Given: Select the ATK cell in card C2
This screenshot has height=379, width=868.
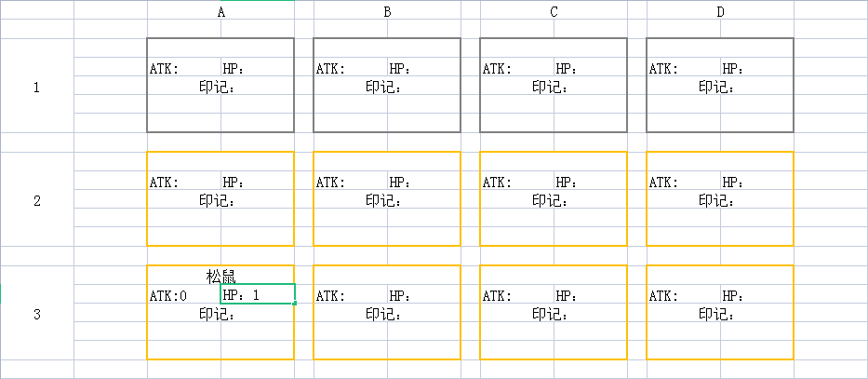Looking at the screenshot, I should click(498, 183).
